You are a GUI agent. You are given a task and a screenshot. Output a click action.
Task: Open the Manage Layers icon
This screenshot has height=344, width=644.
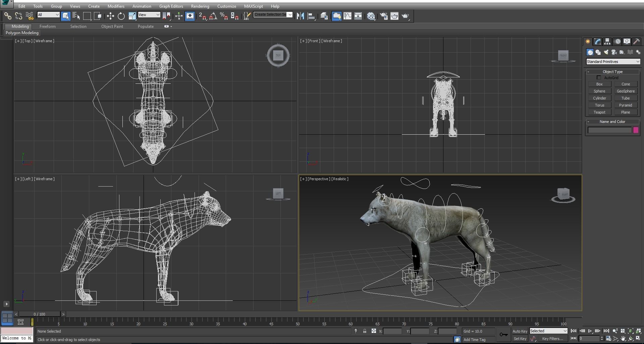pos(324,16)
